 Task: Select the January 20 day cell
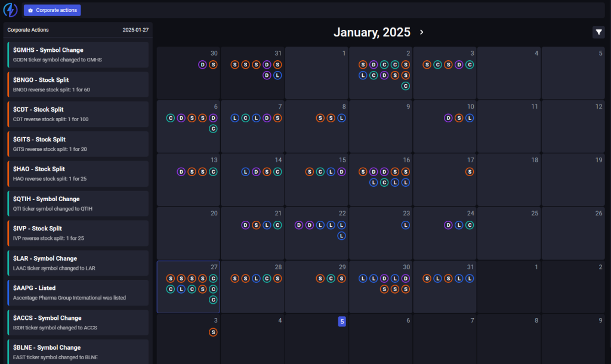[x=188, y=233]
